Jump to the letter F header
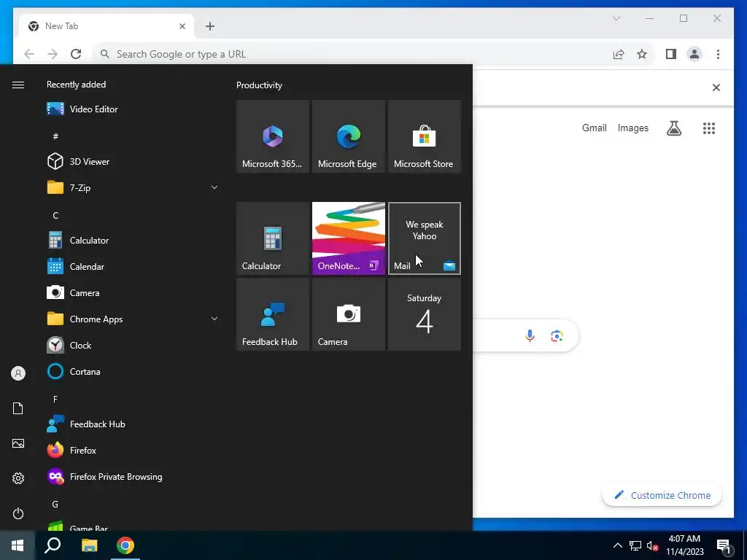Image resolution: width=747 pixels, height=560 pixels. [55, 400]
